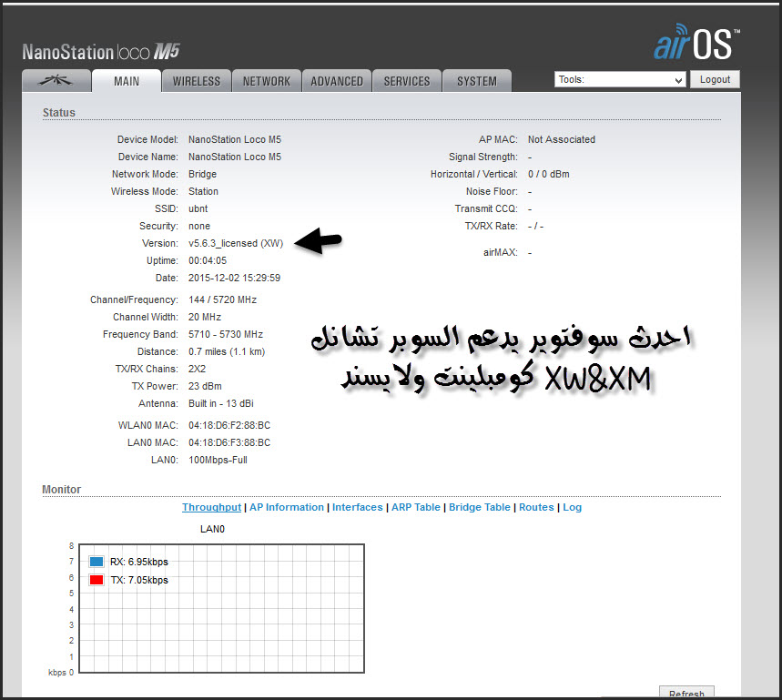Select the LAN0 MAC 04:18:D6:F3:88:BC
Image resolution: width=782 pixels, height=700 pixels.
[x=229, y=442]
